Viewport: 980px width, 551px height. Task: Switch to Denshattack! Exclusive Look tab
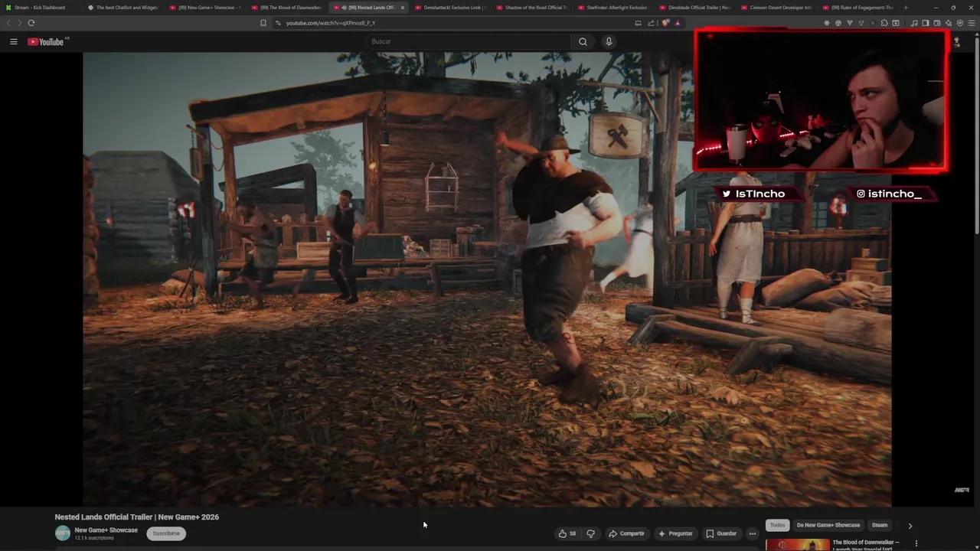[x=450, y=8]
